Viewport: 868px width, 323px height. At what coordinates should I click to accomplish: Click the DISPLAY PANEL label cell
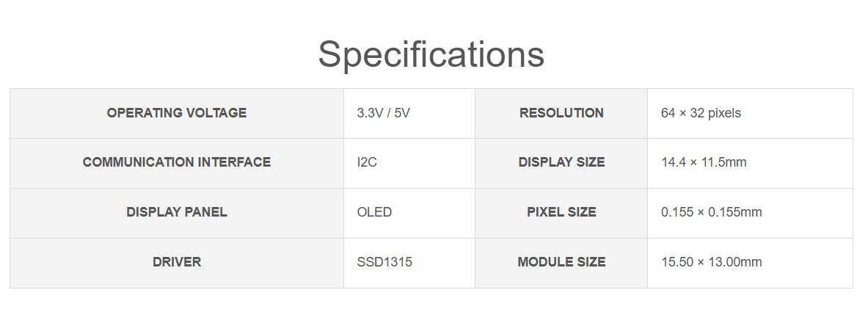(x=177, y=212)
